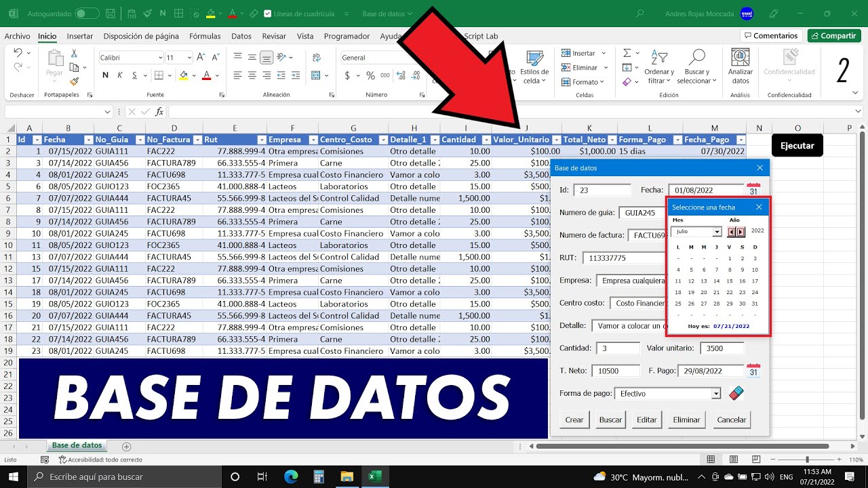Switch to the Insertar tab

80,36
